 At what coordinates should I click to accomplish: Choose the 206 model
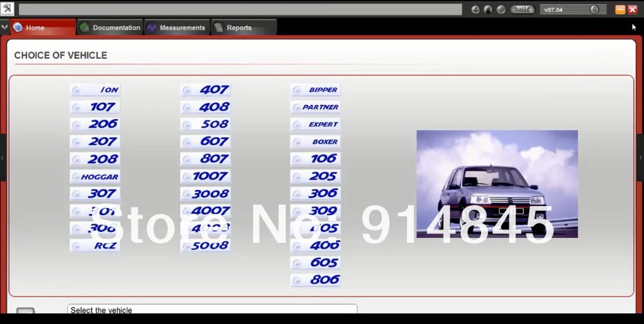click(95, 124)
